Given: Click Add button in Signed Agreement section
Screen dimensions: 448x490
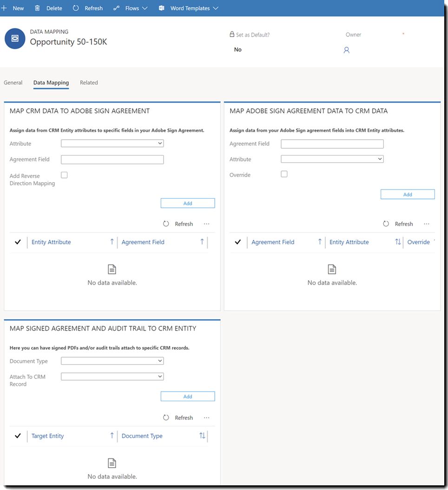Looking at the screenshot, I should tap(188, 396).
